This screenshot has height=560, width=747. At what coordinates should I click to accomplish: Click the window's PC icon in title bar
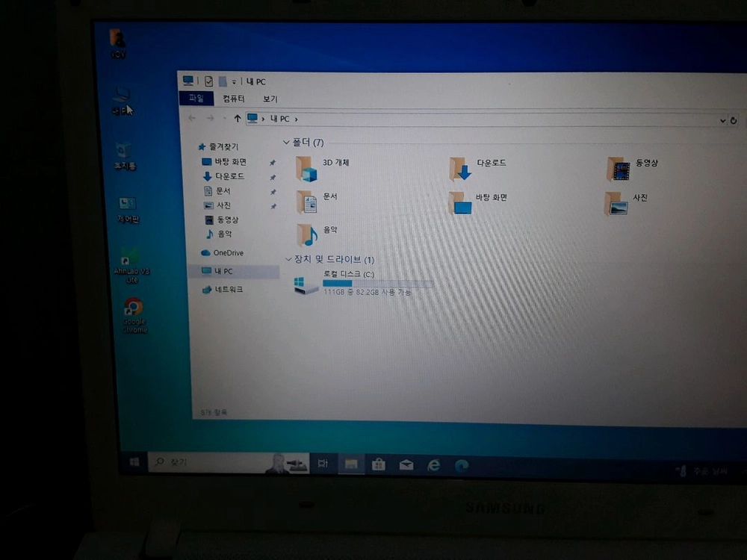(188, 81)
